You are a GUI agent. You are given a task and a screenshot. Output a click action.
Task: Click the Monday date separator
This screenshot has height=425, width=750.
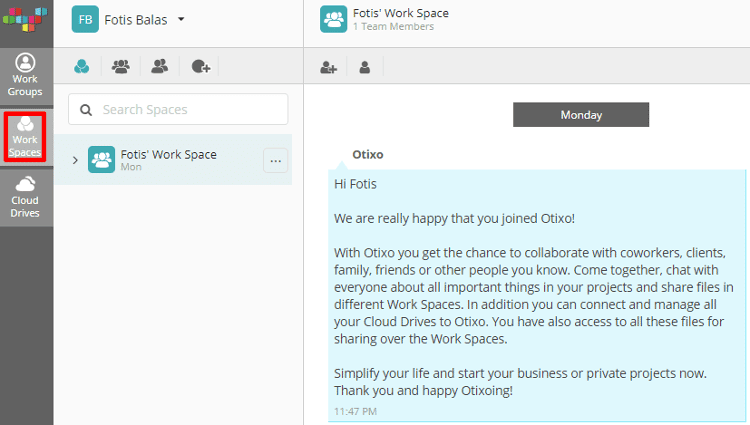581,115
